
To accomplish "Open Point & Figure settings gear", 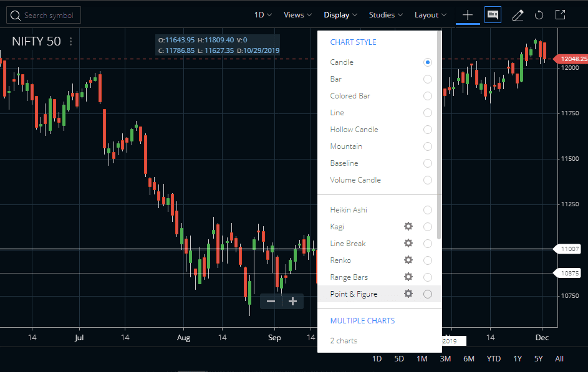I will [x=408, y=293].
